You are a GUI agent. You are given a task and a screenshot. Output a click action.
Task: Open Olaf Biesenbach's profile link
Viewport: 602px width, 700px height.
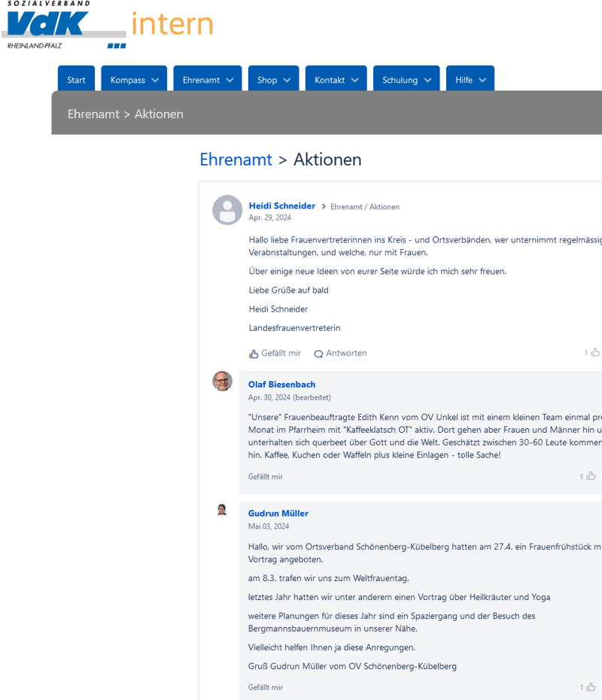click(x=281, y=385)
